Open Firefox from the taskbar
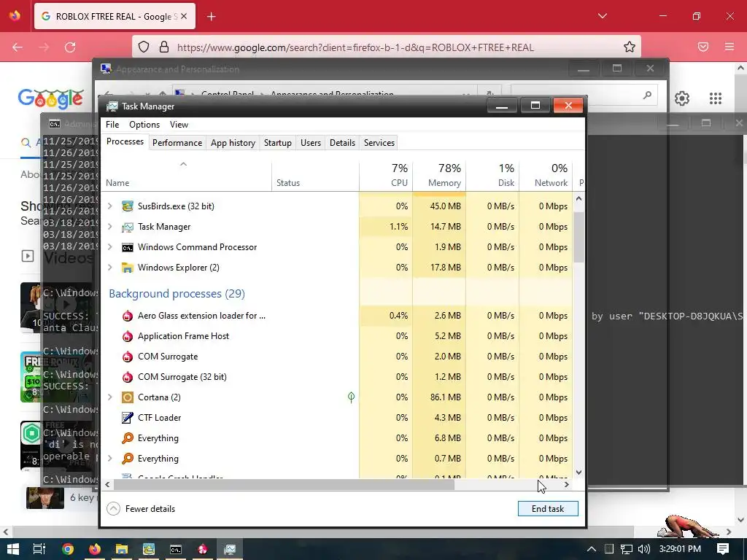The image size is (747, 560). coord(95,549)
